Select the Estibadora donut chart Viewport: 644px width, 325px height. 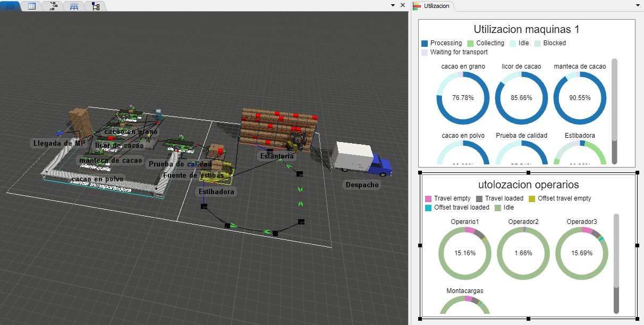tap(580, 153)
